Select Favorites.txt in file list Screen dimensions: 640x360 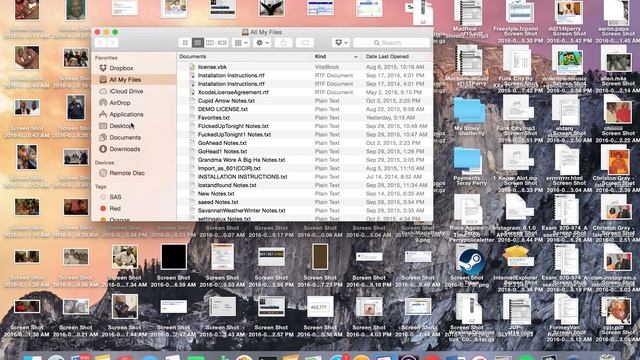[305, 118]
